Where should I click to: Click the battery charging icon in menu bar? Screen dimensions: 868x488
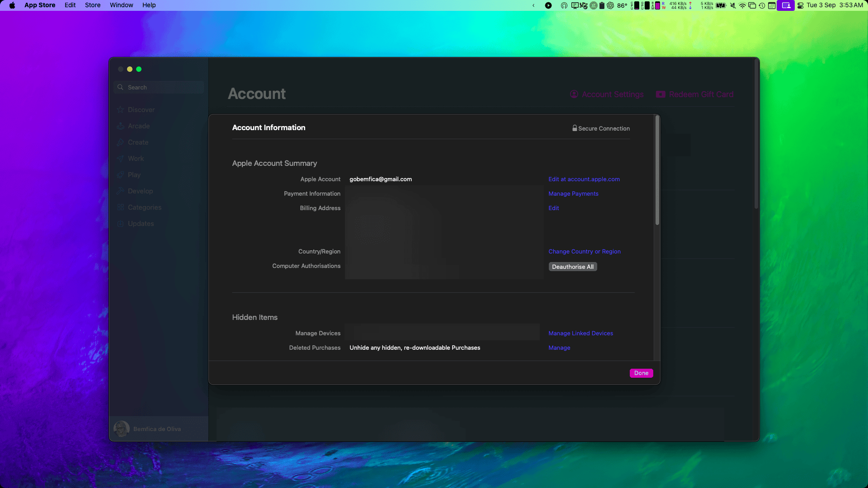click(721, 5)
